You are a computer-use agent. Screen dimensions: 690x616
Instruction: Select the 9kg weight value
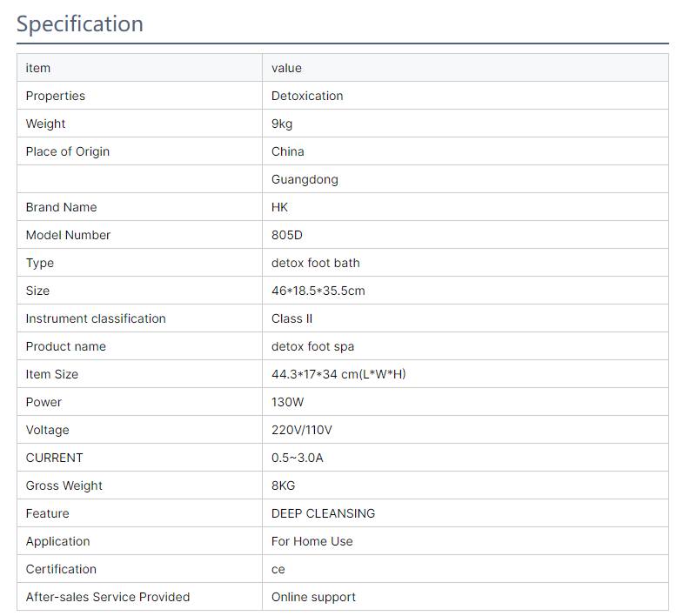click(x=282, y=124)
